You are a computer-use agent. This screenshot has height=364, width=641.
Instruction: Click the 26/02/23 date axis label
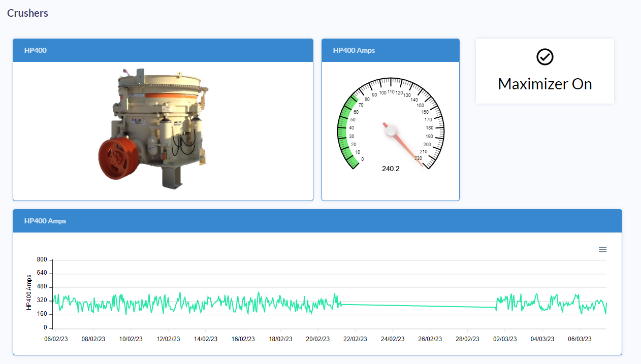[430, 339]
